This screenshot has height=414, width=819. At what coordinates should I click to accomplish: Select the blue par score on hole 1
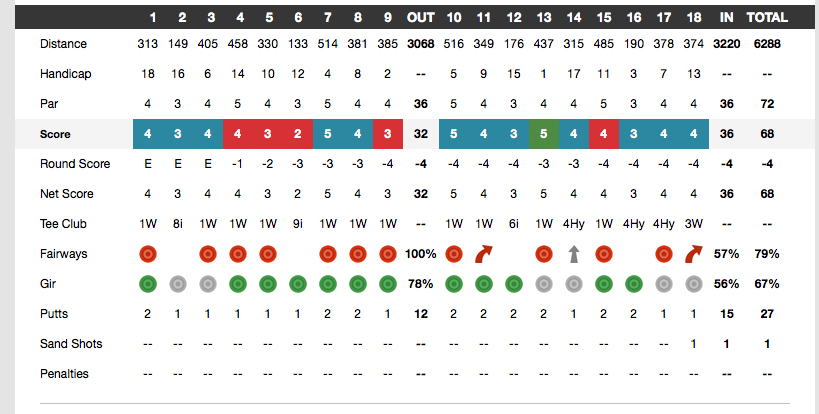(147, 134)
